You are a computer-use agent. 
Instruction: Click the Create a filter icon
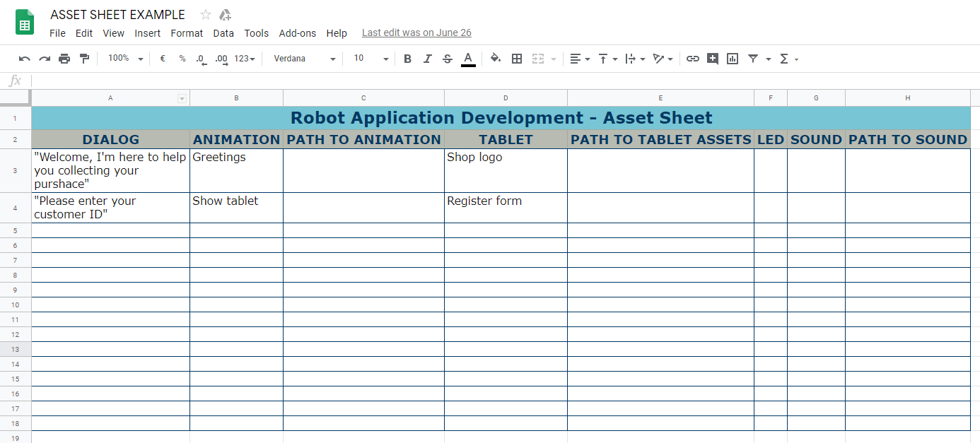(753, 59)
